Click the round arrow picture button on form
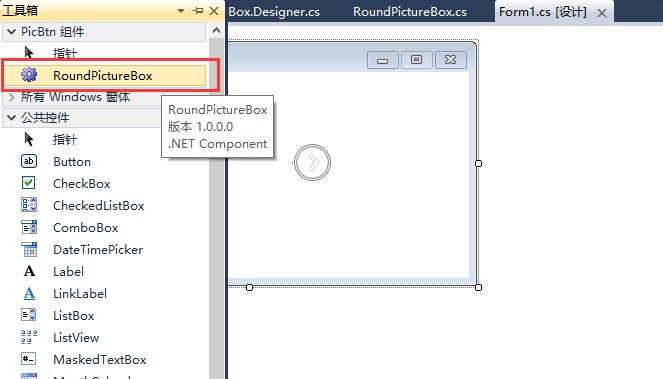The height and width of the screenshot is (379, 663). coord(312,162)
